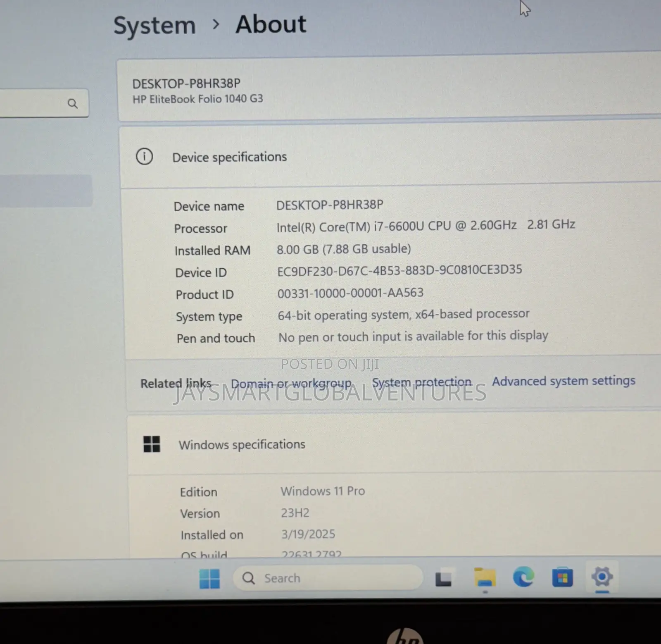
Task: Click the Intel Core i7-6600U processor value
Action: (426, 226)
